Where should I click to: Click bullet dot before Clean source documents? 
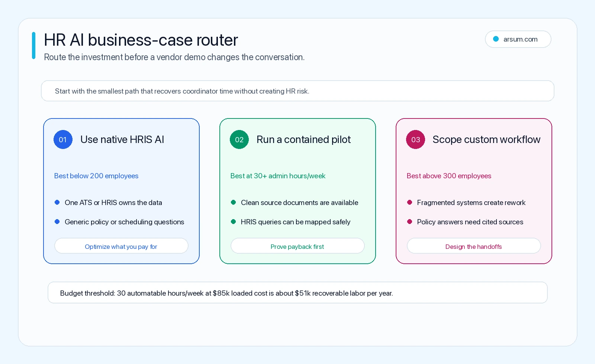pyautogui.click(x=233, y=202)
